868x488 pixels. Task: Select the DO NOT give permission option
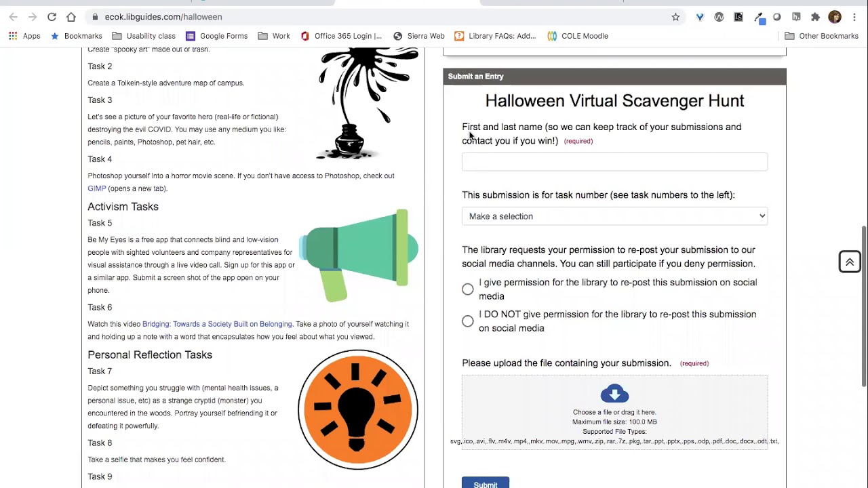468,321
